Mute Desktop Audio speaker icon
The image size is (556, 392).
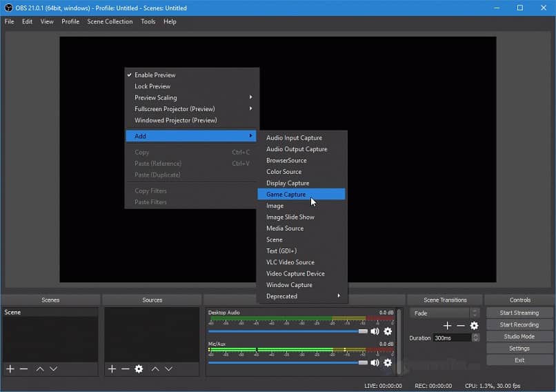[x=375, y=331]
